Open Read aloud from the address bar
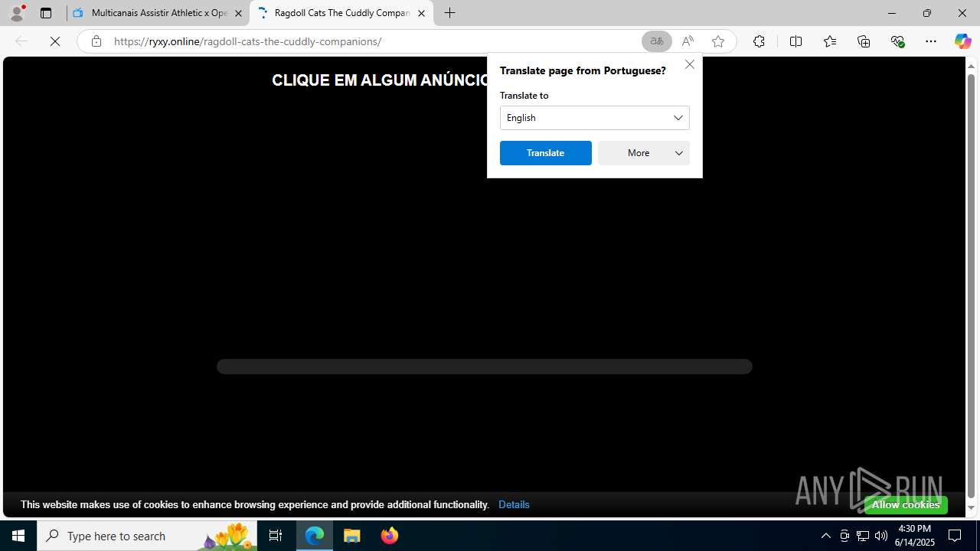The height and width of the screenshot is (551, 980). [x=688, y=41]
